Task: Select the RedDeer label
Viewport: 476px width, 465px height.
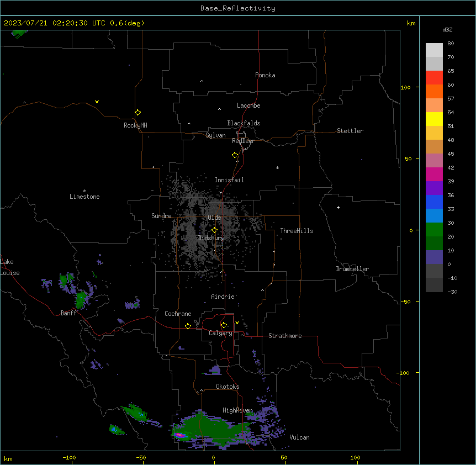Action: (x=243, y=141)
